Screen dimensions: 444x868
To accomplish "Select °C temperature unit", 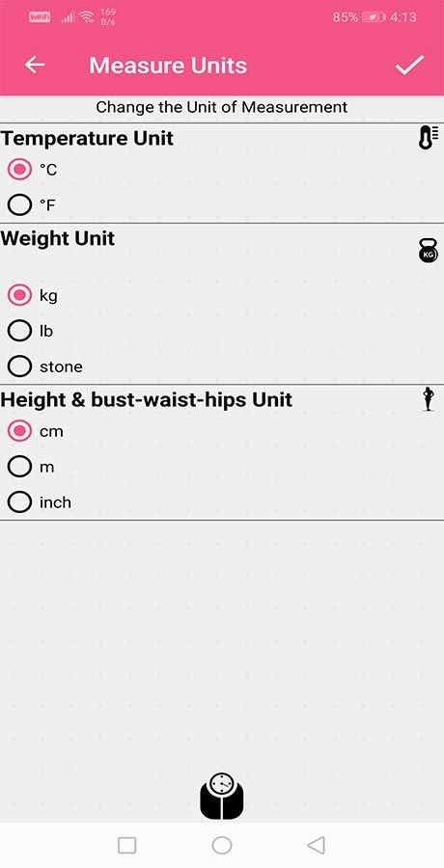I will pyautogui.click(x=33, y=170).
